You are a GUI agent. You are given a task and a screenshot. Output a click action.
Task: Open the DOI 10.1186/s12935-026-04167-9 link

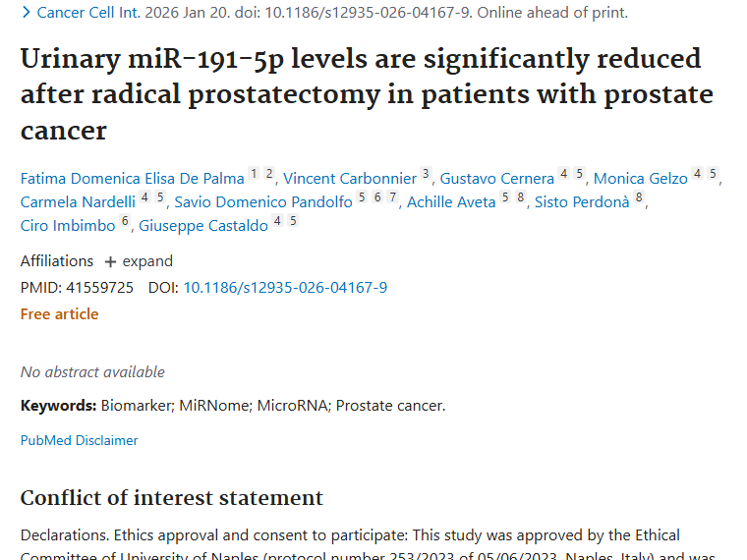coord(285,288)
